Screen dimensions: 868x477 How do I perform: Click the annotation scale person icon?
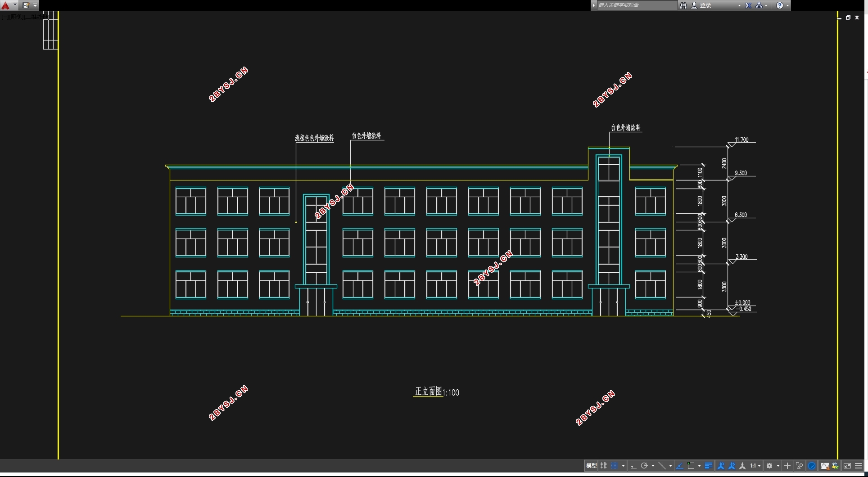click(x=742, y=466)
